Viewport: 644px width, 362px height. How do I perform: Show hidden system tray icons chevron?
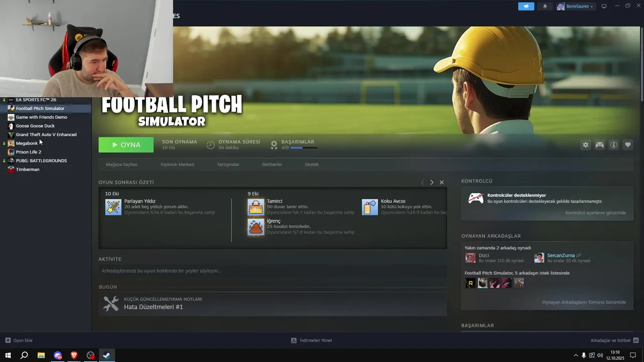pyautogui.click(x=576, y=355)
